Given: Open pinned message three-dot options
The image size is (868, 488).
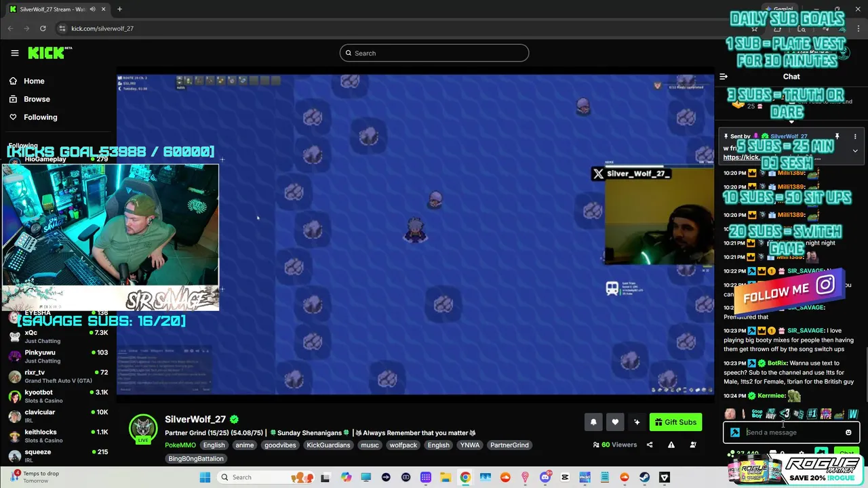Looking at the screenshot, I should click(x=855, y=136).
